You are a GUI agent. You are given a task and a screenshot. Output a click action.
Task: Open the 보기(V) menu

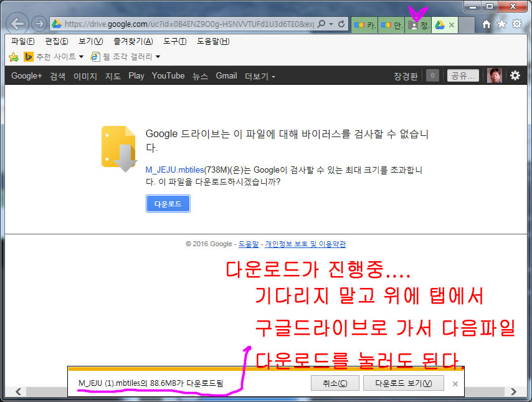point(90,41)
